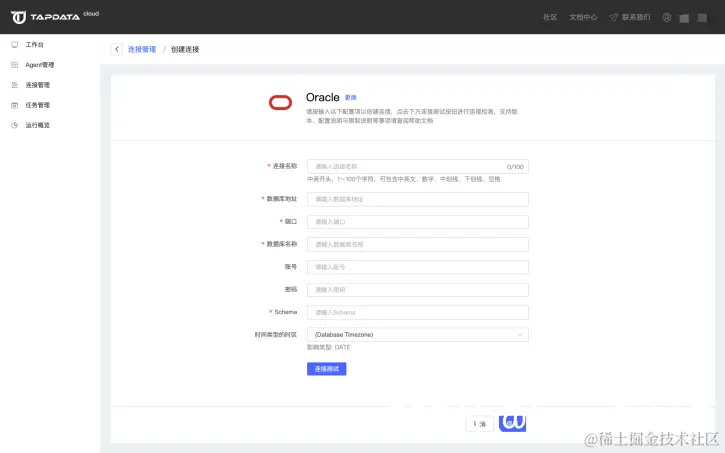Click the red Oracle logo
Viewport: 725px width, 453px height.
click(280, 102)
